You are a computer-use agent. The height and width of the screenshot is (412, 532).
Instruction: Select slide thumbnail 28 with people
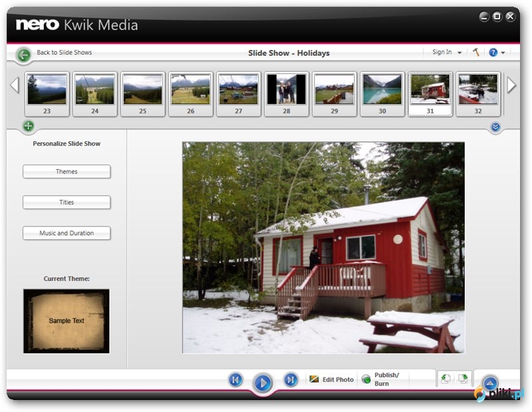coord(287,94)
